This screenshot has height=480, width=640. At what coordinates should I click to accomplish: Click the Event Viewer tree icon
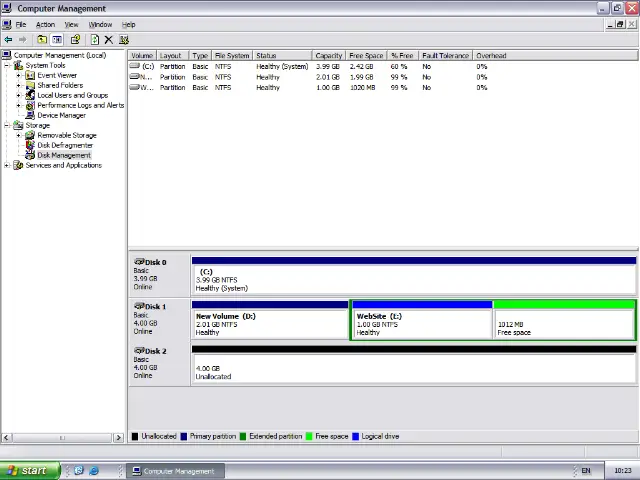(x=30, y=75)
